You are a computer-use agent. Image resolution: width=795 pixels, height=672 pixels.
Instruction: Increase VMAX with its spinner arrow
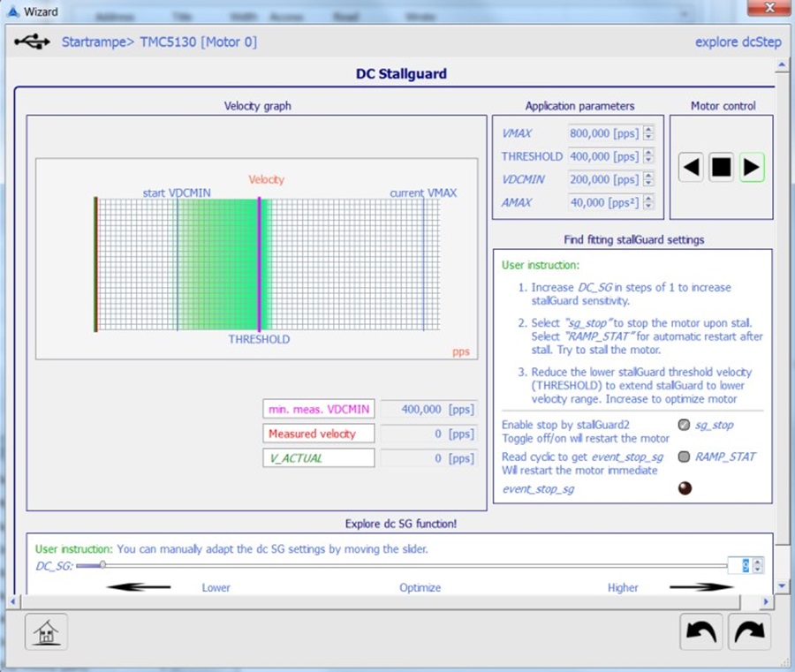(648, 130)
